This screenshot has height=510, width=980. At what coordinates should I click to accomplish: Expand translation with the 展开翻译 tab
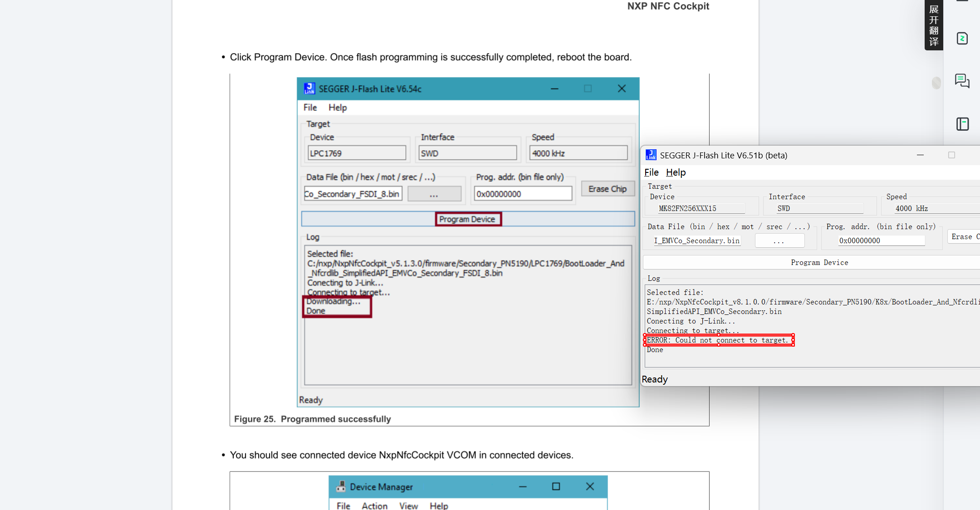tap(934, 25)
